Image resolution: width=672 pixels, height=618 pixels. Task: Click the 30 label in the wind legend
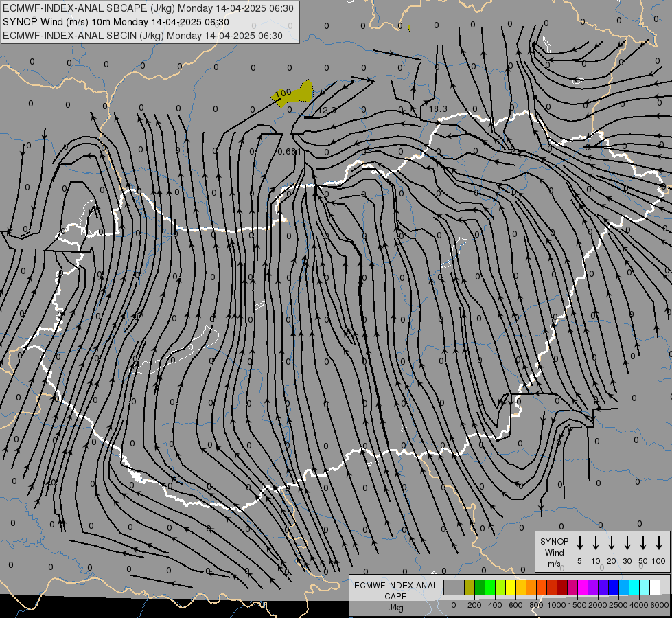(627, 561)
